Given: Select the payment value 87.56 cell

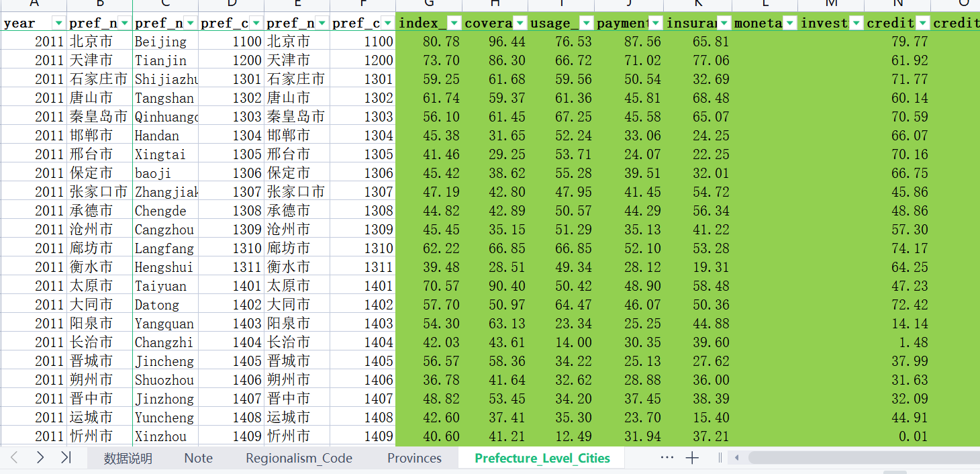Looking at the screenshot, I should click(x=629, y=42).
